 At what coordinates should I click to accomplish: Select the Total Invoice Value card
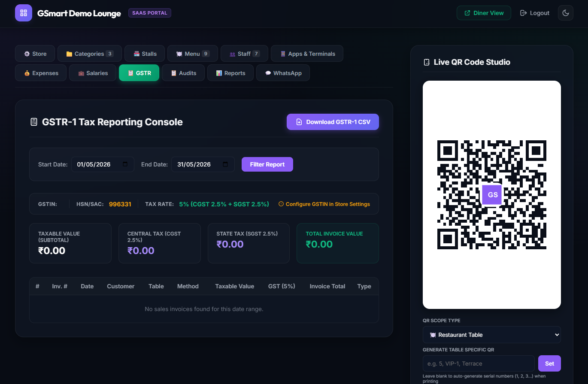click(338, 243)
